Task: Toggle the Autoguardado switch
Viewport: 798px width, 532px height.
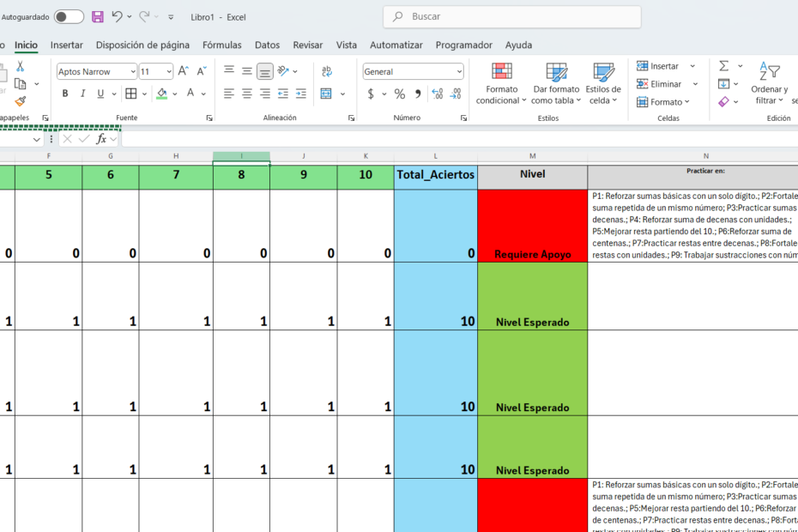Action: point(70,17)
